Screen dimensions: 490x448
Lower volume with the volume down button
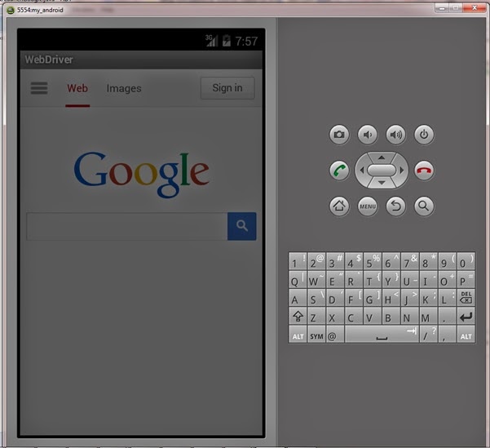pos(368,135)
